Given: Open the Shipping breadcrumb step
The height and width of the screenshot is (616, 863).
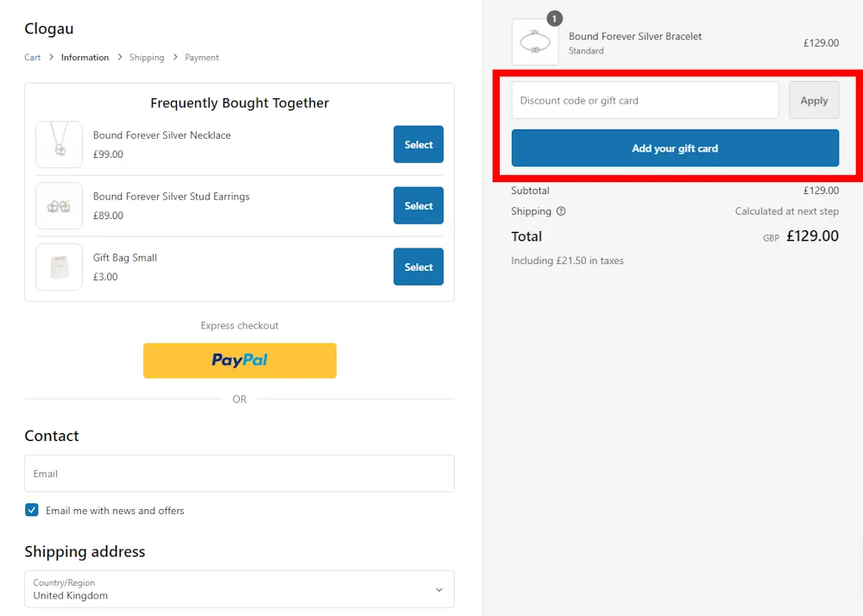Looking at the screenshot, I should coord(147,58).
